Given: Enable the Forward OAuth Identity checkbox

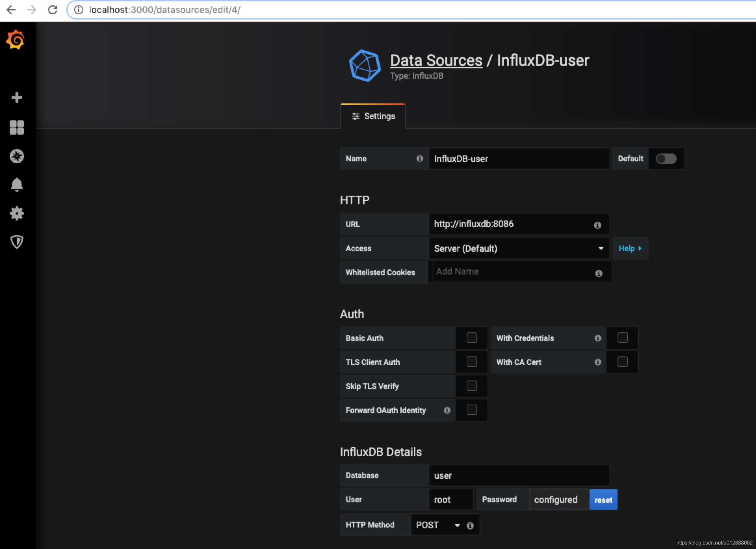Looking at the screenshot, I should pos(472,410).
